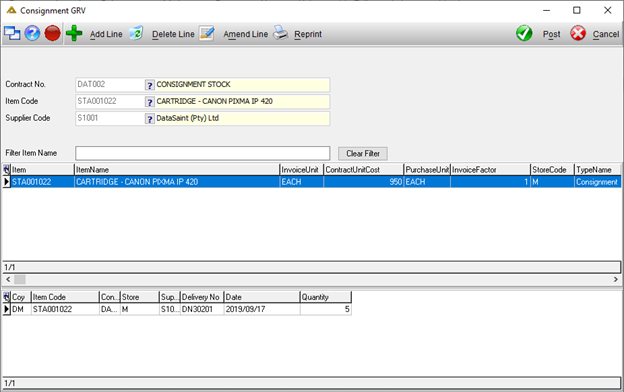Select the ContractUnitCost value 950
The height and width of the screenshot is (392, 624).
364,182
